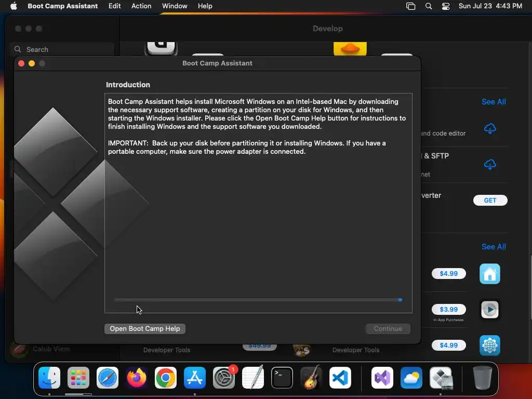
Task: Click the Stage Manager icon in menu bar
Action: pos(410,6)
